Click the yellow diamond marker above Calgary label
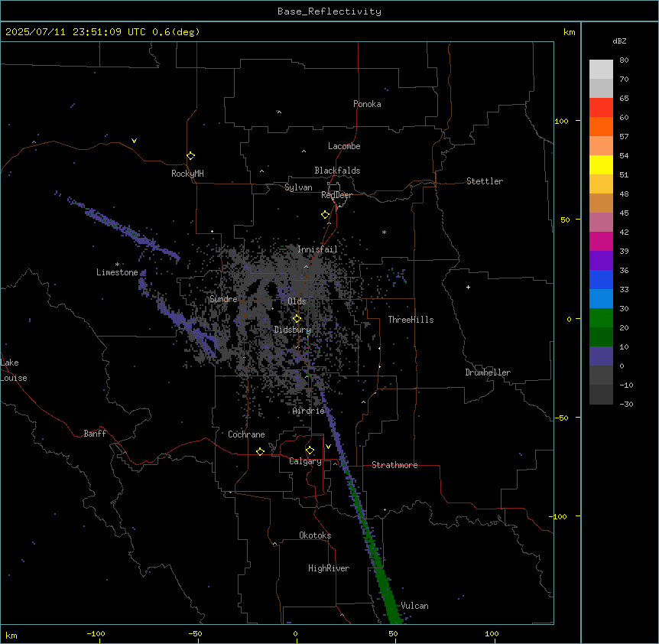The width and height of the screenshot is (659, 644). pyautogui.click(x=310, y=450)
